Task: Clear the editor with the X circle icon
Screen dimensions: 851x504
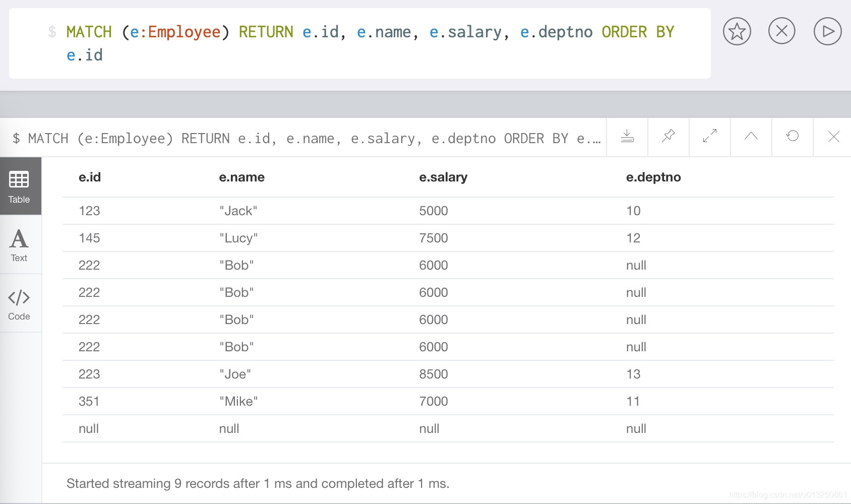Action: pos(781,31)
